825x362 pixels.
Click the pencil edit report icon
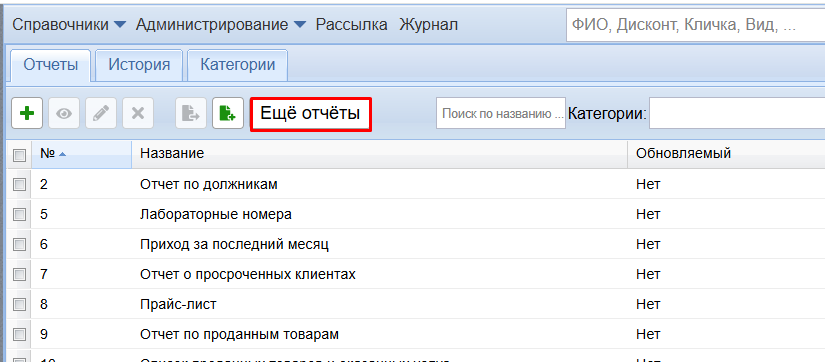[101, 113]
